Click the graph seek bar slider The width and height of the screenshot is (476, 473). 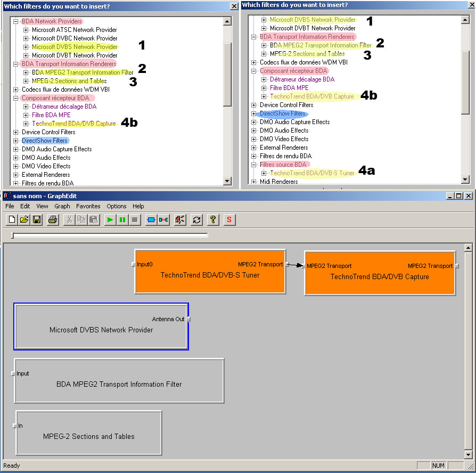click(x=13, y=235)
